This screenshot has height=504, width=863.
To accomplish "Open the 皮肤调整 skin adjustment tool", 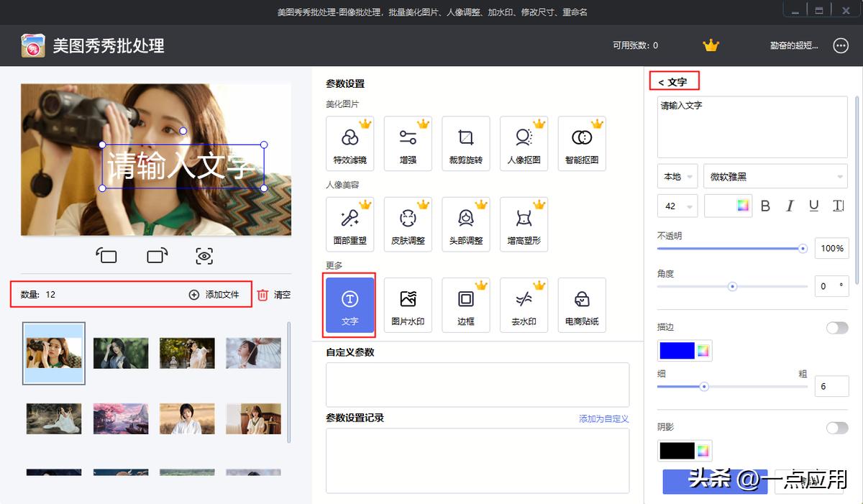I will pos(408,224).
